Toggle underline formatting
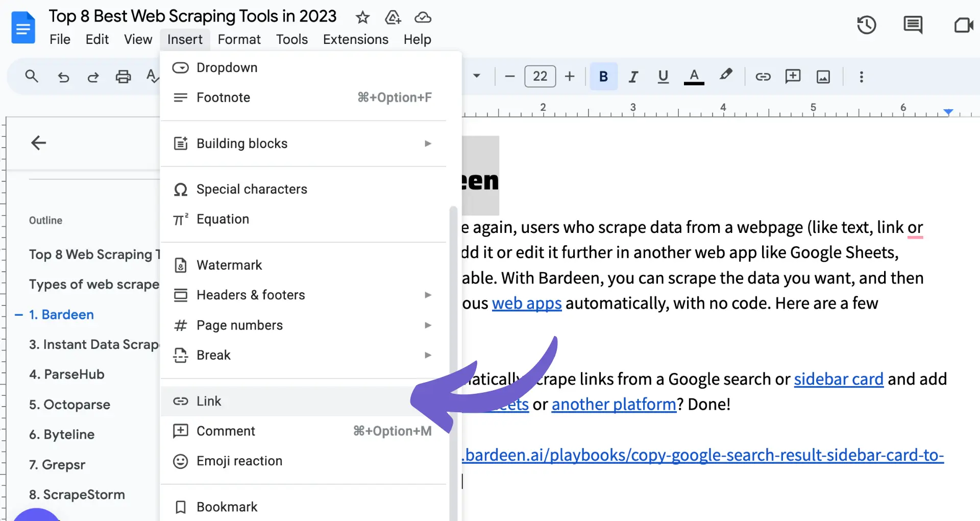Image resolution: width=980 pixels, height=521 pixels. coord(663,77)
